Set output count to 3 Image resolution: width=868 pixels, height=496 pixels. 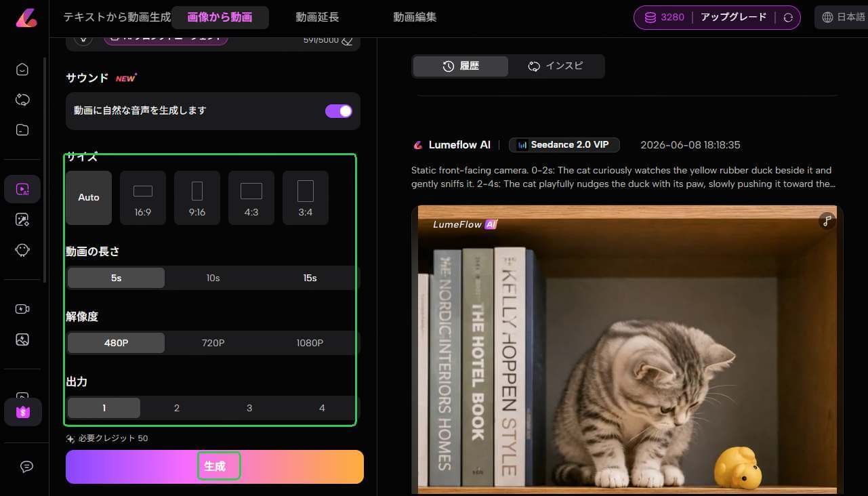click(249, 408)
